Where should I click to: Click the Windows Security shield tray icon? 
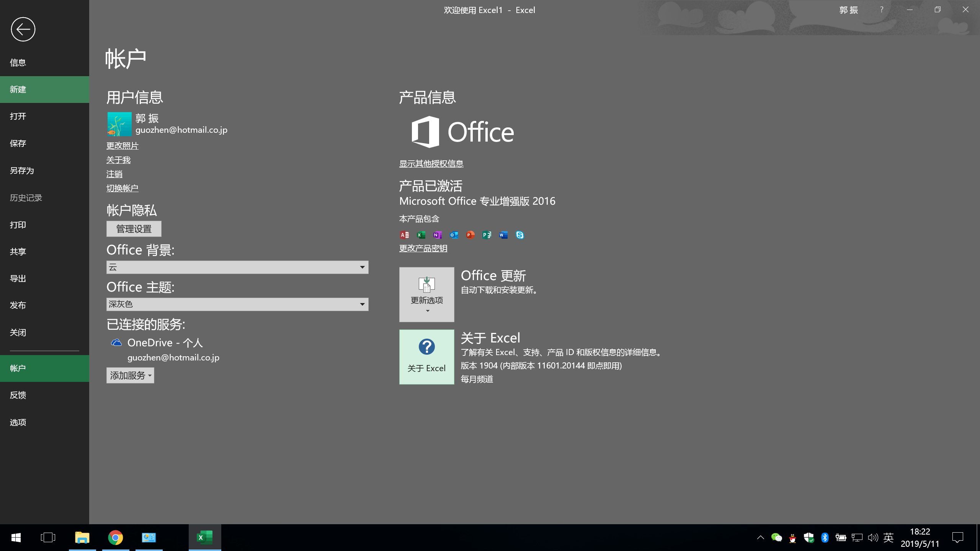coord(809,538)
